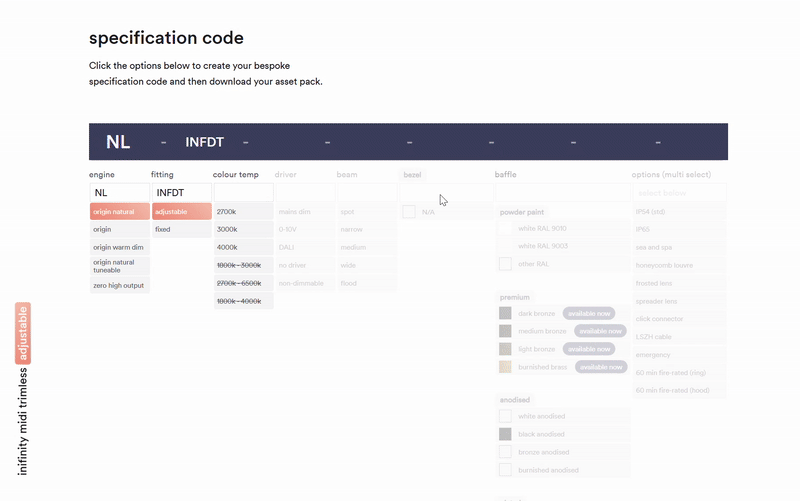Select burnished anodised baffle swatch
The image size is (800, 501).
505,470
